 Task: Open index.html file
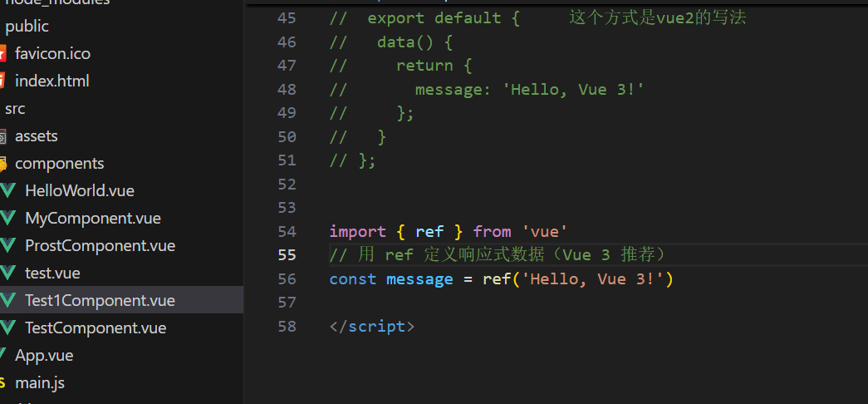click(x=52, y=81)
